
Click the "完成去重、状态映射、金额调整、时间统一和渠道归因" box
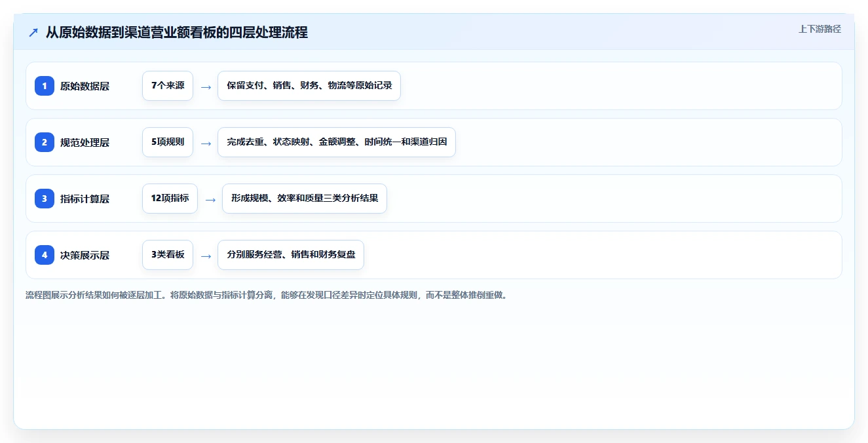point(337,142)
